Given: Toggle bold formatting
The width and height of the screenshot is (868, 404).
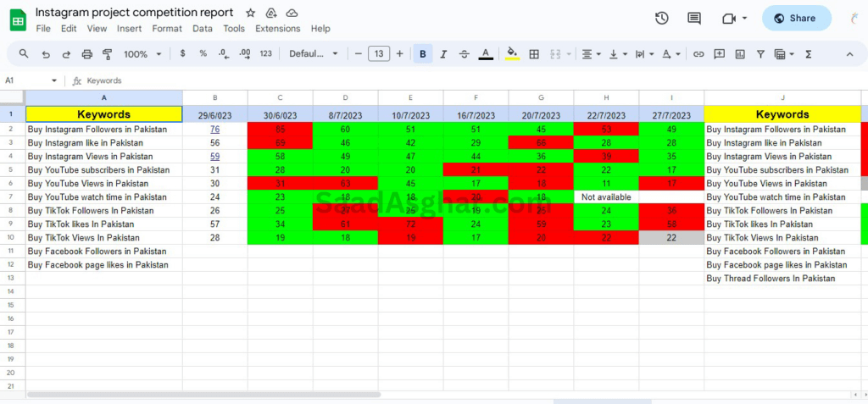Looking at the screenshot, I should (x=423, y=53).
